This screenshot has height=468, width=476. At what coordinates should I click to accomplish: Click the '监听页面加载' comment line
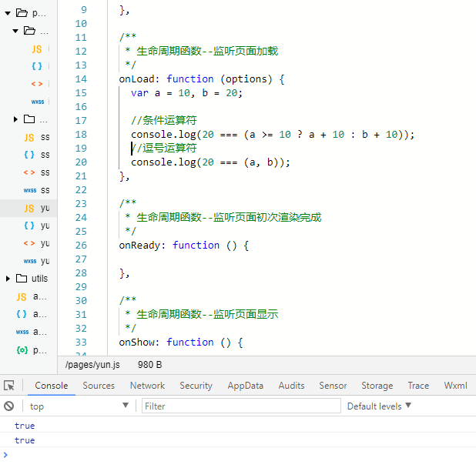coord(202,51)
